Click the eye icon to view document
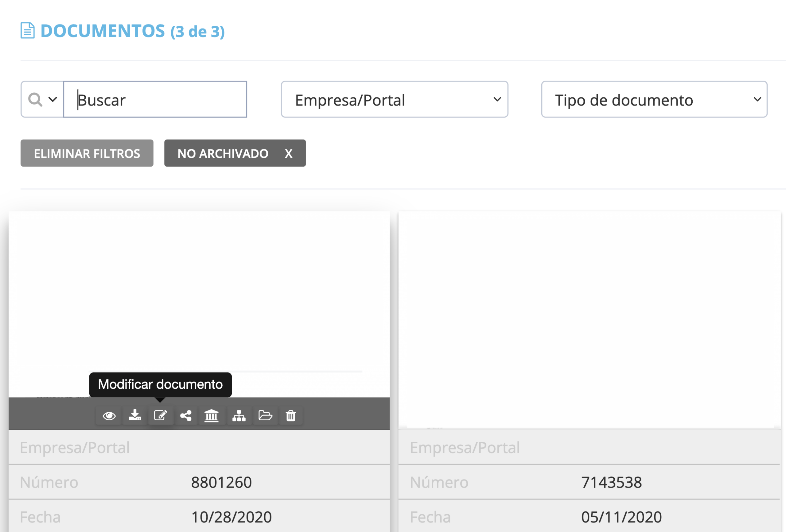The image size is (786, 532). [x=109, y=415]
